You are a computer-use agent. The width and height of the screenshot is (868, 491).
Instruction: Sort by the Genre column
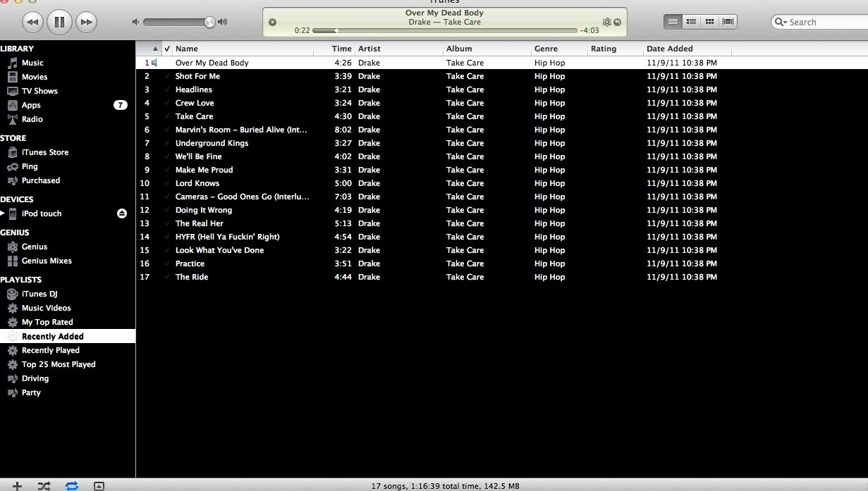tap(559, 49)
